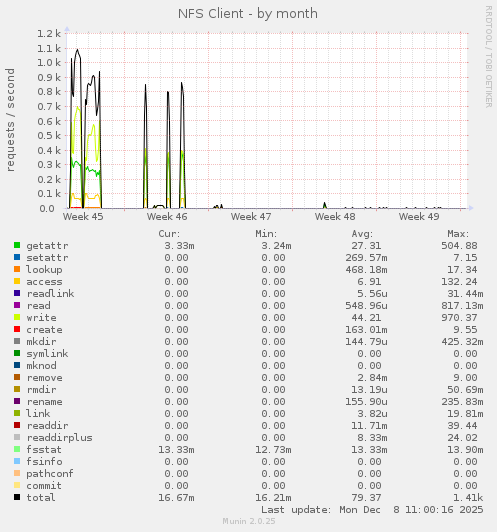
Task: Click the access yellow legend swatch
Action: click(x=17, y=281)
